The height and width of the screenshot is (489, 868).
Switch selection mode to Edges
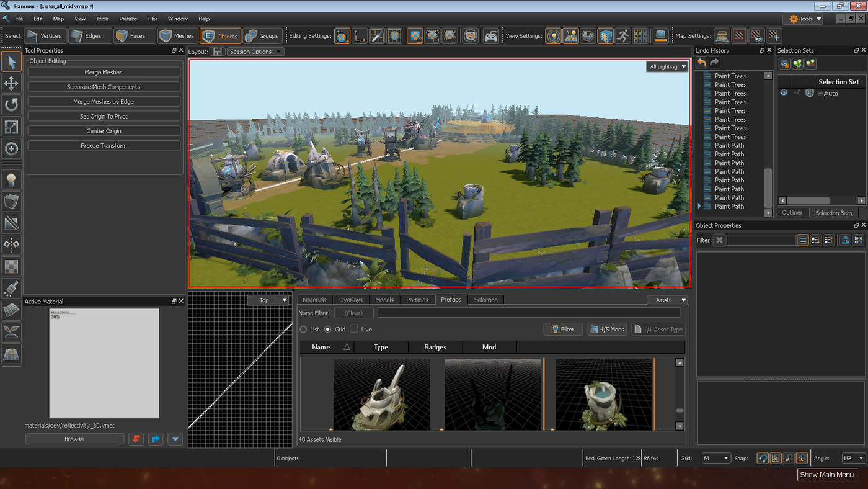[x=91, y=36]
